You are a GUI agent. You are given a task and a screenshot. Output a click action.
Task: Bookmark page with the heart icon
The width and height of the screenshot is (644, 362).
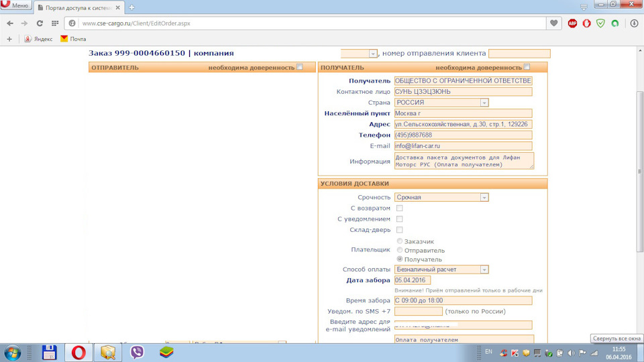pos(553,23)
